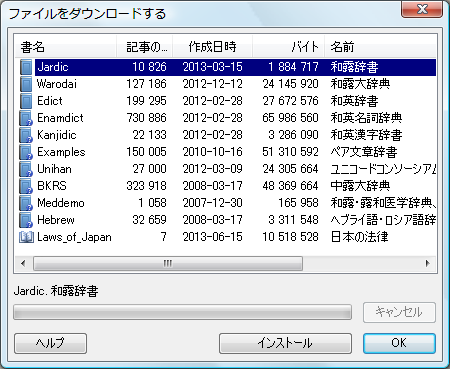This screenshot has height=369, width=450.
Task: Click article count 127 186
Action: tap(146, 84)
